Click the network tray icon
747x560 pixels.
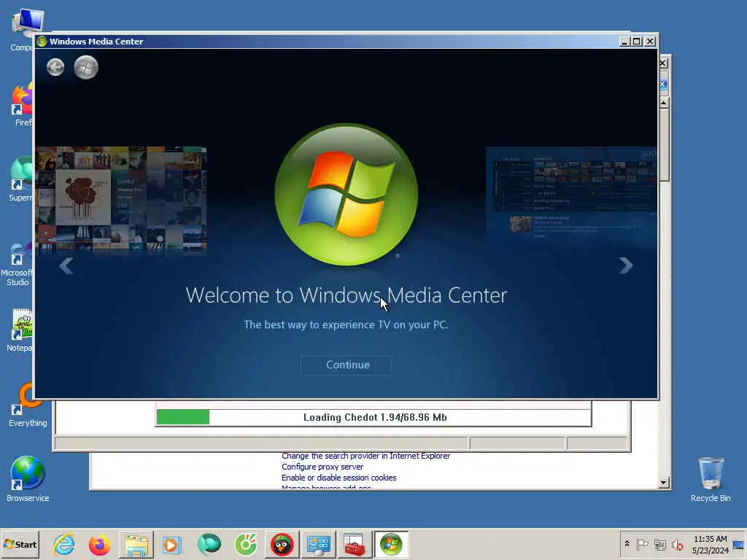[x=659, y=544]
